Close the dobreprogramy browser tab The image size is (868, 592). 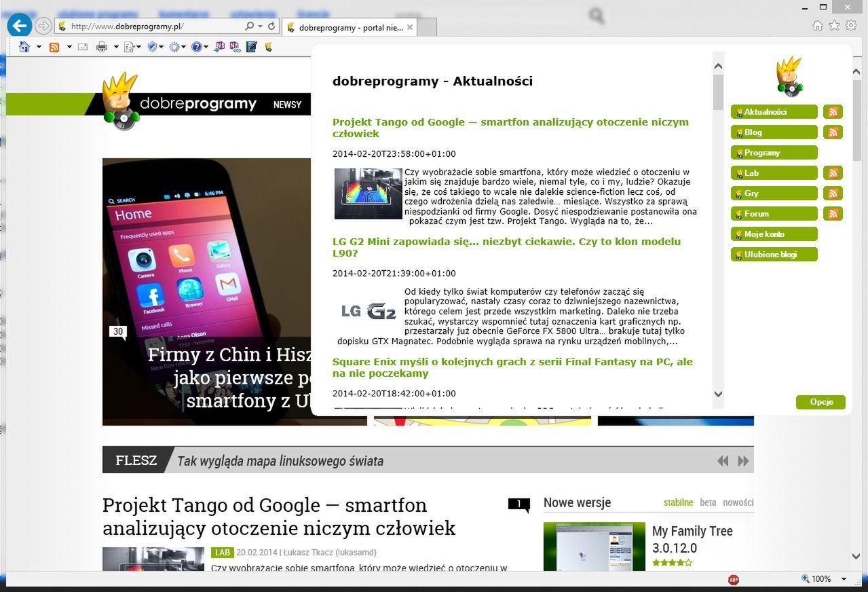(410, 27)
